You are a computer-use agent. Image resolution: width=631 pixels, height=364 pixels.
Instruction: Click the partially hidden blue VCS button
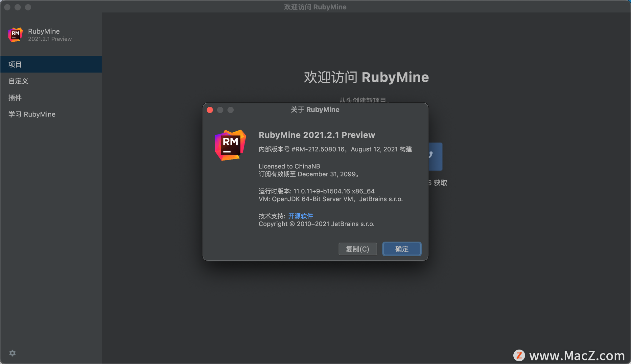435,157
